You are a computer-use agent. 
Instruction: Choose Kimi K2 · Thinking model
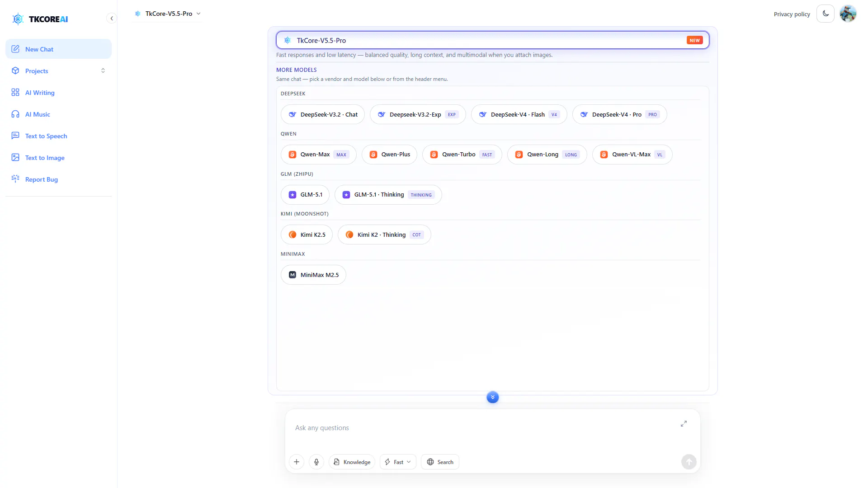tap(384, 235)
